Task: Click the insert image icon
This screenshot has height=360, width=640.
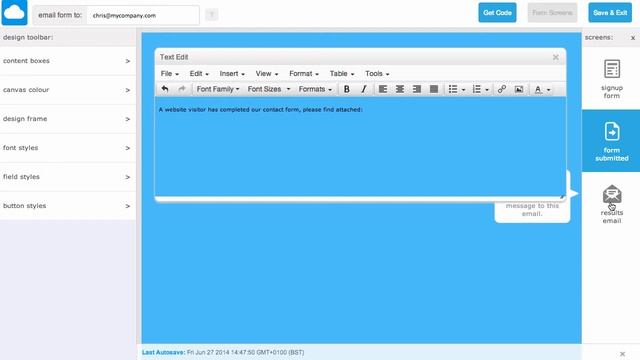Action: [519, 89]
